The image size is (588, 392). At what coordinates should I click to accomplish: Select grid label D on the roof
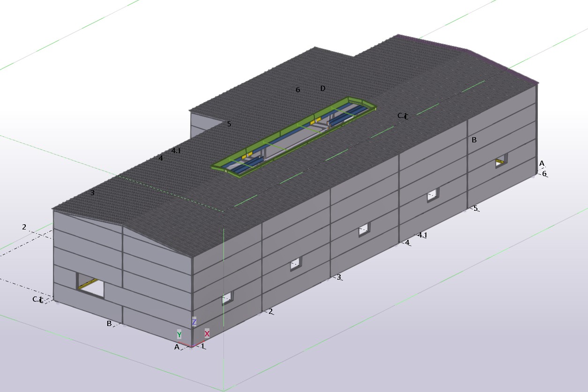click(322, 89)
